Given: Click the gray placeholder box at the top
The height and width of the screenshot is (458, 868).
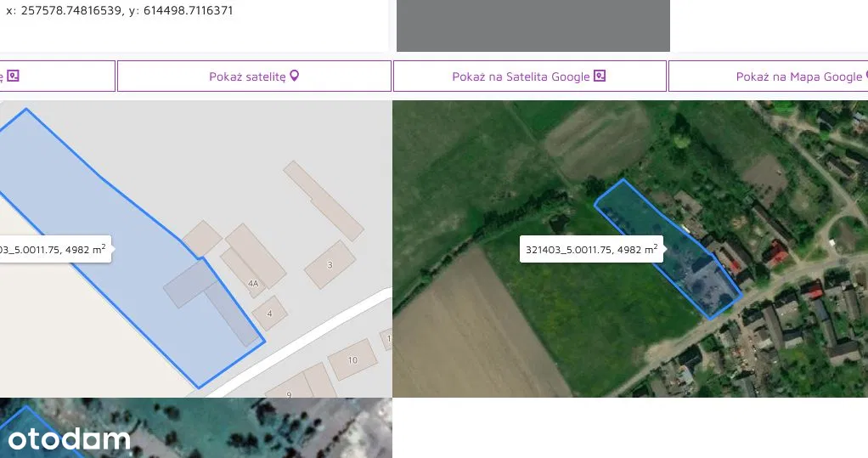Looking at the screenshot, I should [533, 25].
